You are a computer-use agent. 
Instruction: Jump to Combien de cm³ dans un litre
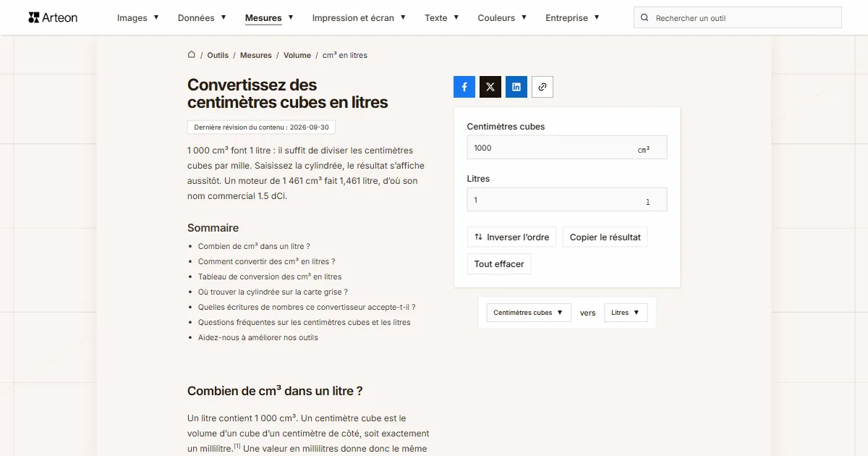point(254,246)
